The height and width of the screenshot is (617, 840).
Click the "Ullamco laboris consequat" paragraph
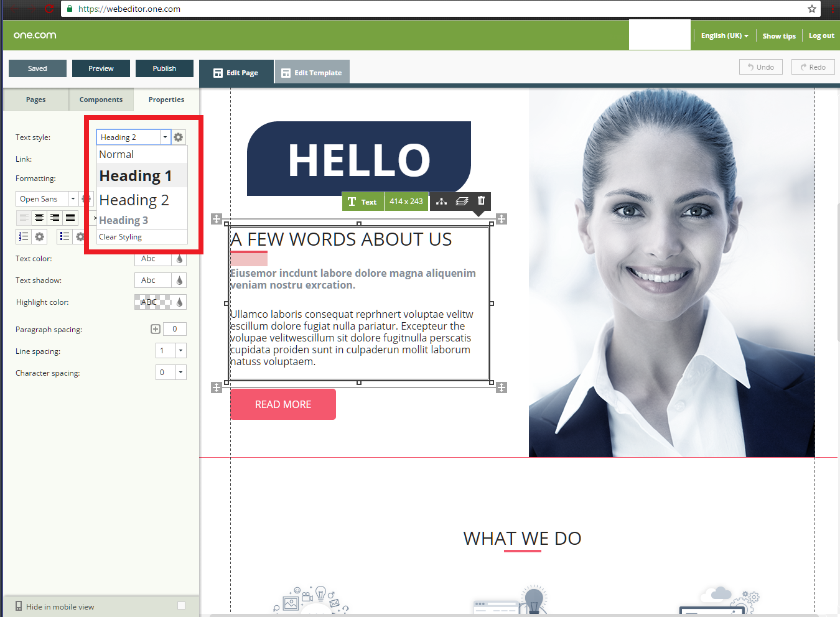pyautogui.click(x=352, y=338)
